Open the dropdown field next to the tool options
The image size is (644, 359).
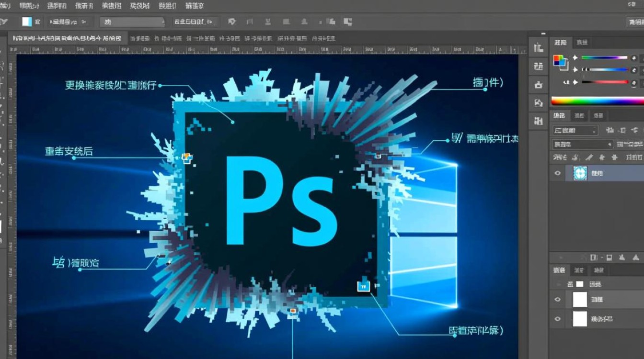click(132, 21)
